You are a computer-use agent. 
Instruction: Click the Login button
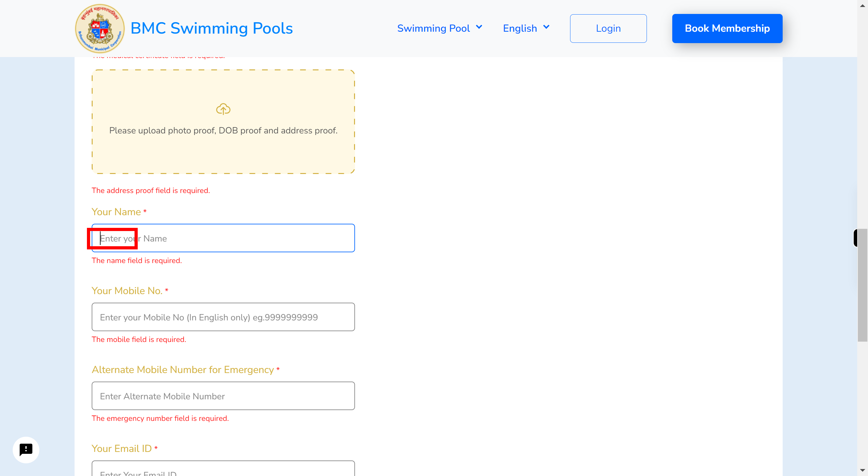608,28
